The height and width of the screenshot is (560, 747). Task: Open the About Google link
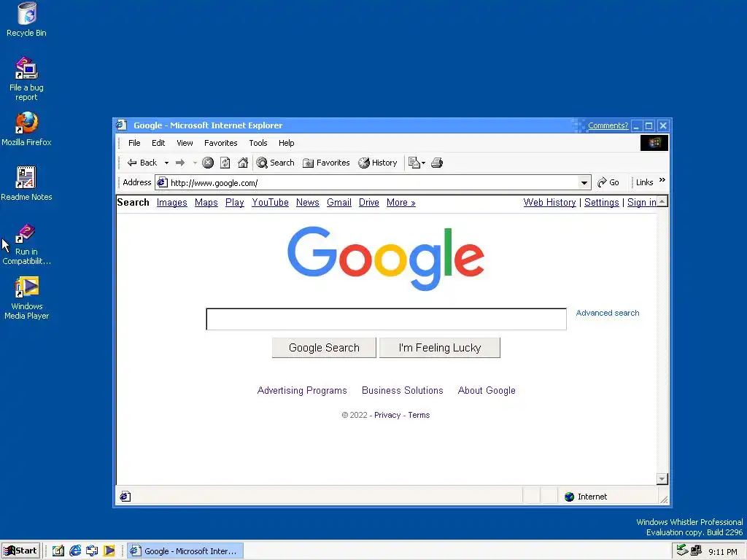click(x=487, y=391)
